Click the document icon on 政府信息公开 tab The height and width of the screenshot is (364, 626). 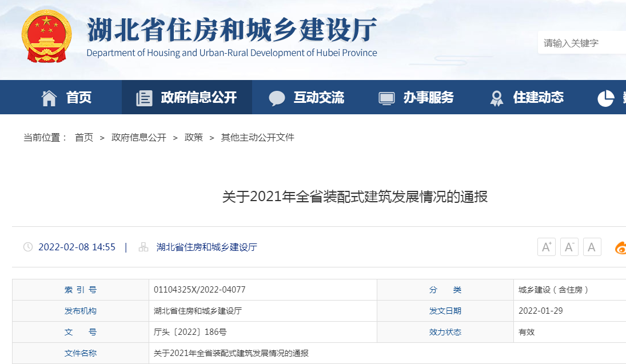coord(145,97)
